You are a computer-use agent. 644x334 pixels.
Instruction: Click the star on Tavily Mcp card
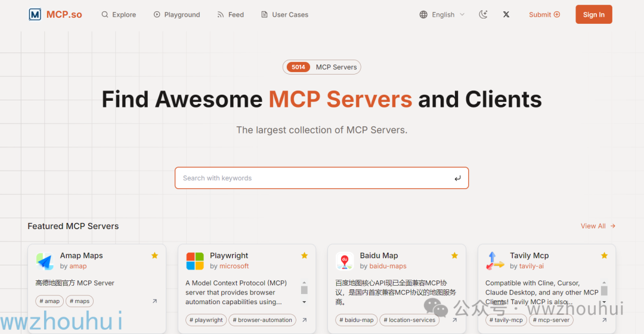604,255
